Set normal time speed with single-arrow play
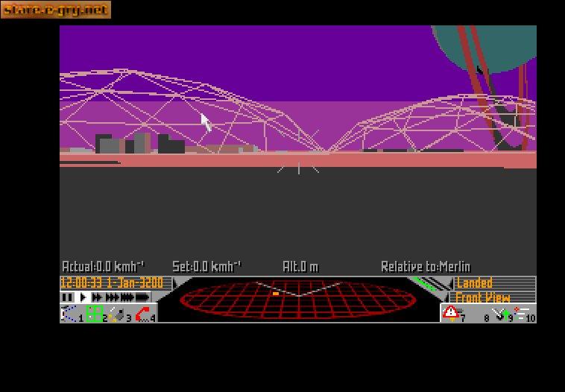Viewport: 565px width, 392px height. click(83, 297)
